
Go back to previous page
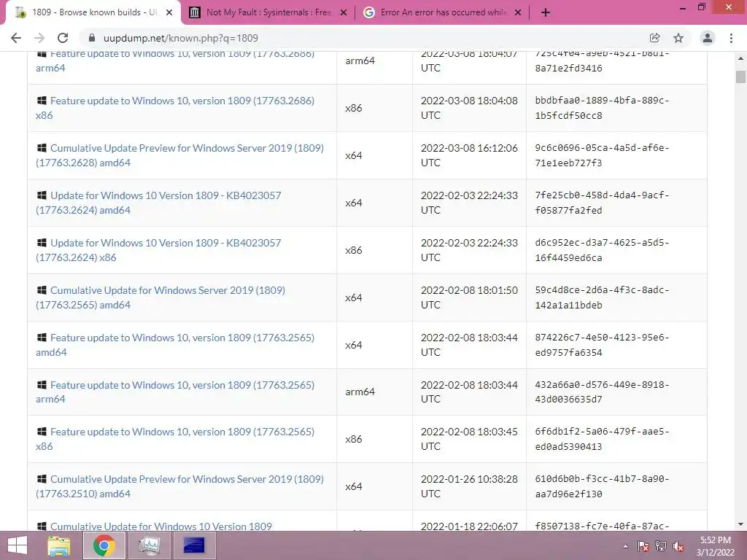point(16,38)
